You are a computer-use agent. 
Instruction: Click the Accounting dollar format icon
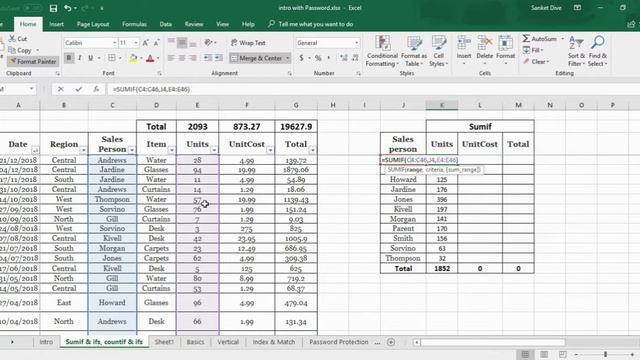pyautogui.click(x=301, y=58)
